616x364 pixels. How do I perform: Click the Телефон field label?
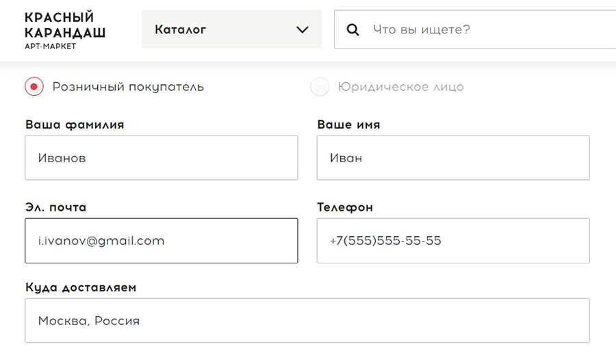[345, 207]
